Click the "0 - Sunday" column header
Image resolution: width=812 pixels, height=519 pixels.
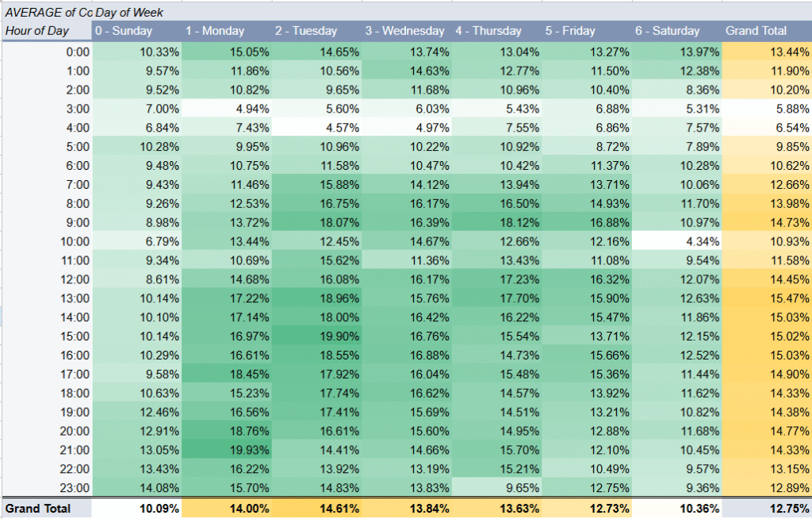124,31
